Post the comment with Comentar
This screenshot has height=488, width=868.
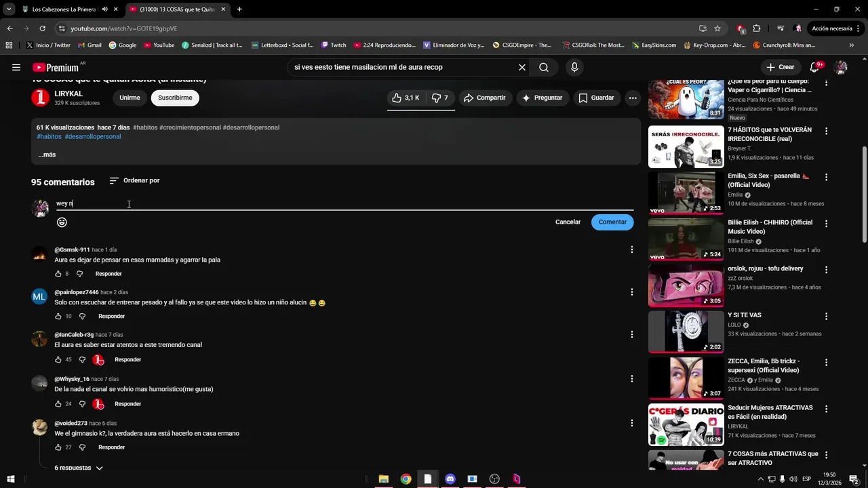pyautogui.click(x=612, y=222)
